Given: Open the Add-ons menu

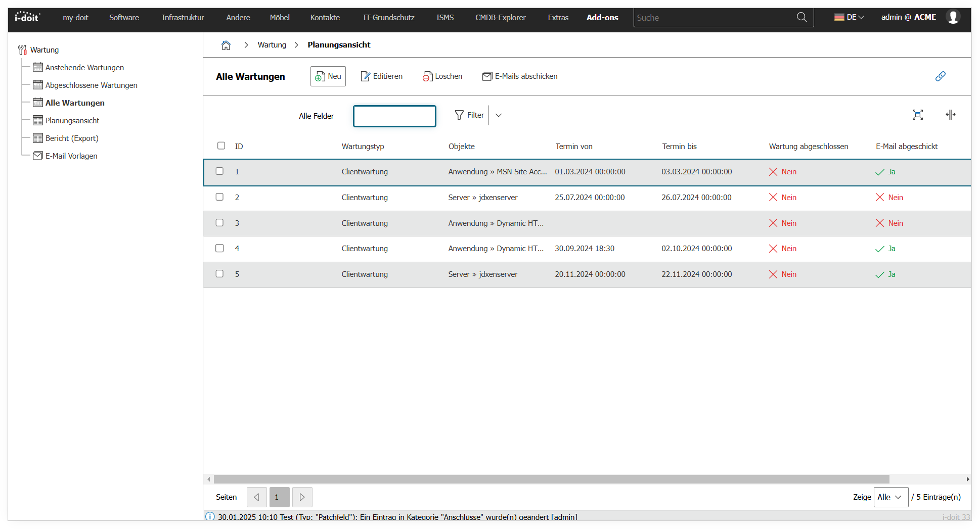Looking at the screenshot, I should [x=602, y=18].
